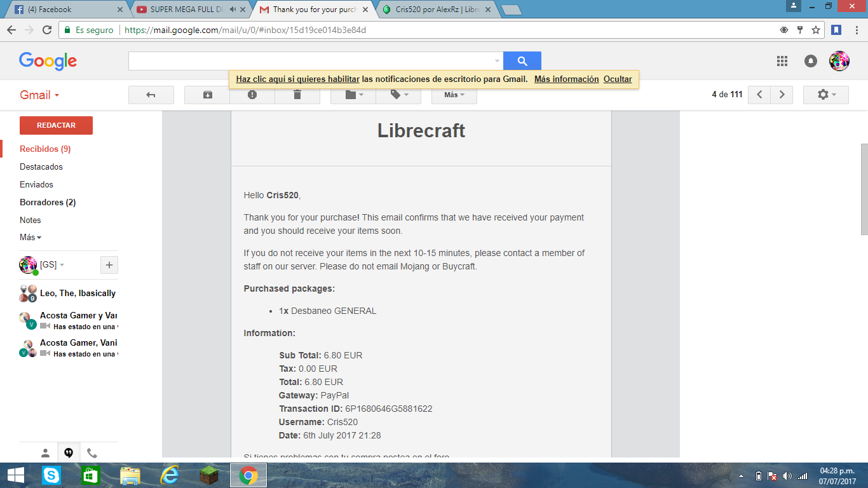The height and width of the screenshot is (488, 868).
Task: Open the Move to folder dropdown
Action: pos(353,95)
